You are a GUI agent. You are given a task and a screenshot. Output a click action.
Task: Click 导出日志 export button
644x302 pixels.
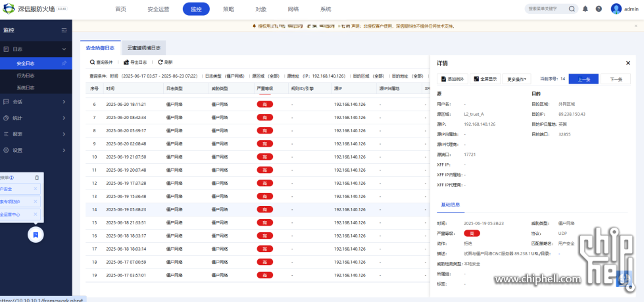click(x=135, y=63)
